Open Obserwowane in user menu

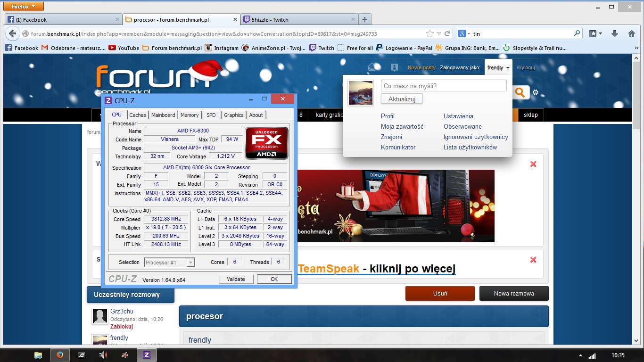(462, 126)
